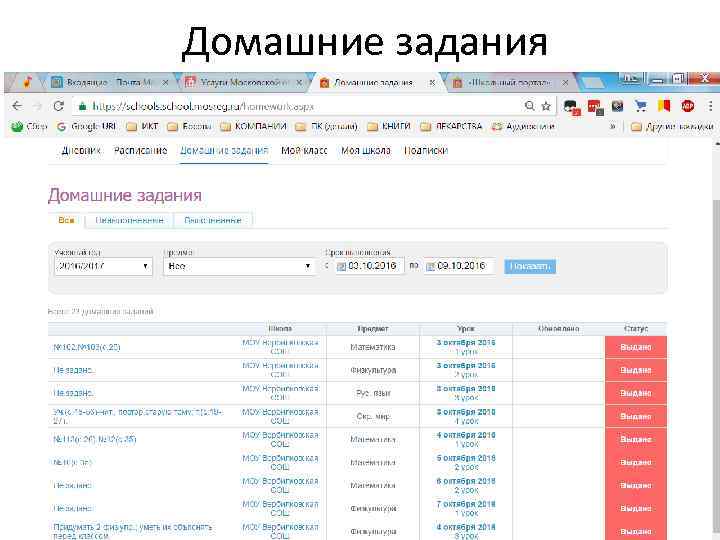This screenshot has width=720, height=540.
Task: Open the ЛЕКАРСТВА bookmarks folder
Action: 451,126
